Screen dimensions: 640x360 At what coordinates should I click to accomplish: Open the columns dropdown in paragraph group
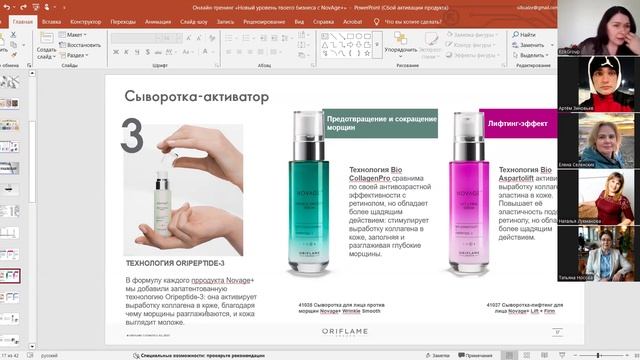tap(275, 52)
